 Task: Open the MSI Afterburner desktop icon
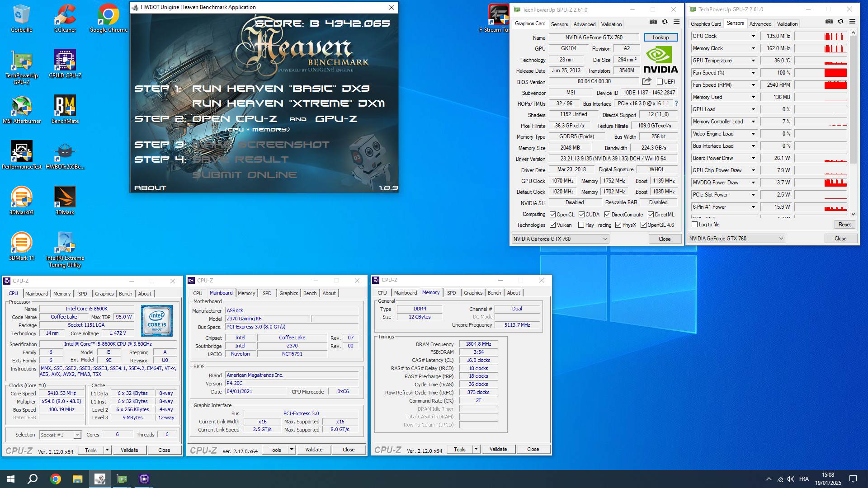point(21,110)
